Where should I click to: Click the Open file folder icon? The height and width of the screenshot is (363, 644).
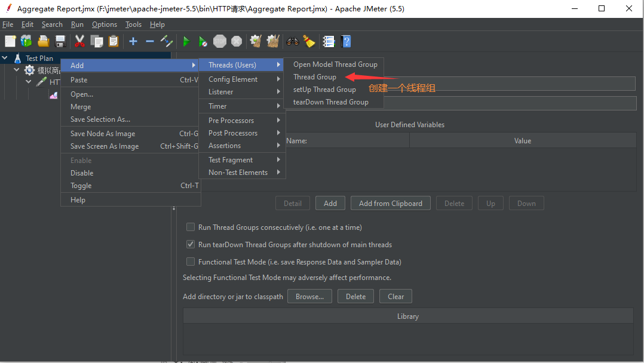click(43, 41)
